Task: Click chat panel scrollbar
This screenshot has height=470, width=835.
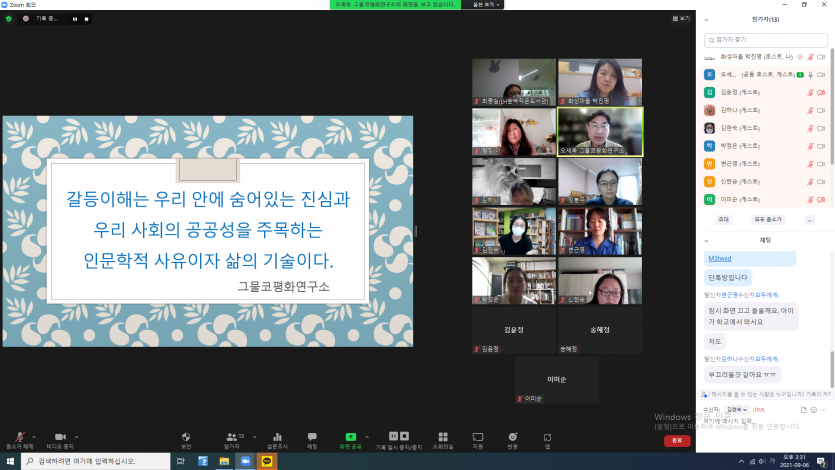Action: pyautogui.click(x=832, y=367)
